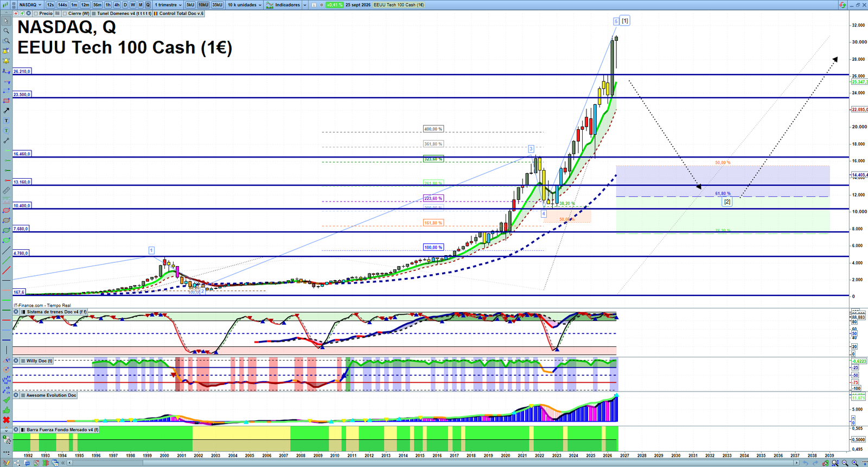This screenshot has height=467, width=868.
Task: Click the Barra Fuerza Fondo Mercado v4 label
Action: [x=60, y=430]
